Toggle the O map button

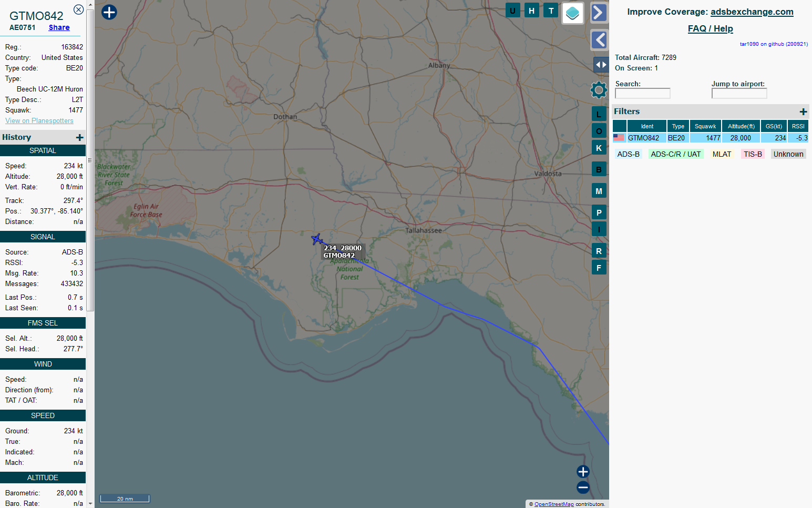coord(599,131)
